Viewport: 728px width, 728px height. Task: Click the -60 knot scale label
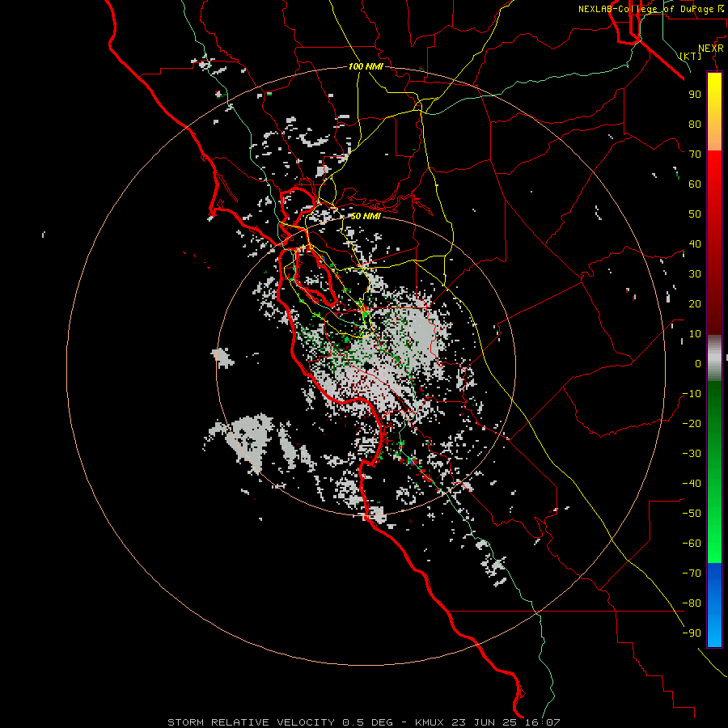coord(692,544)
